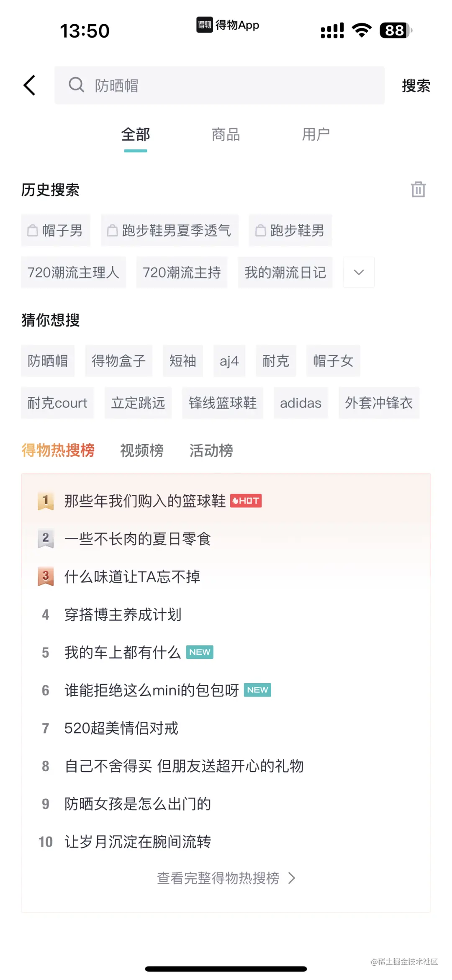Switch to the 用户 tab
Screen dimensions: 452x980
click(317, 134)
